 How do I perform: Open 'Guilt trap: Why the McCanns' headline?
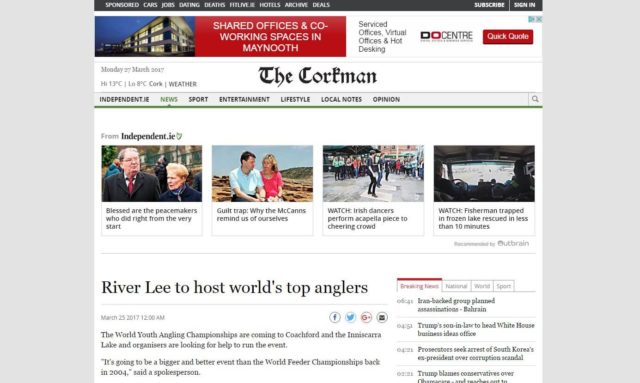(261, 215)
